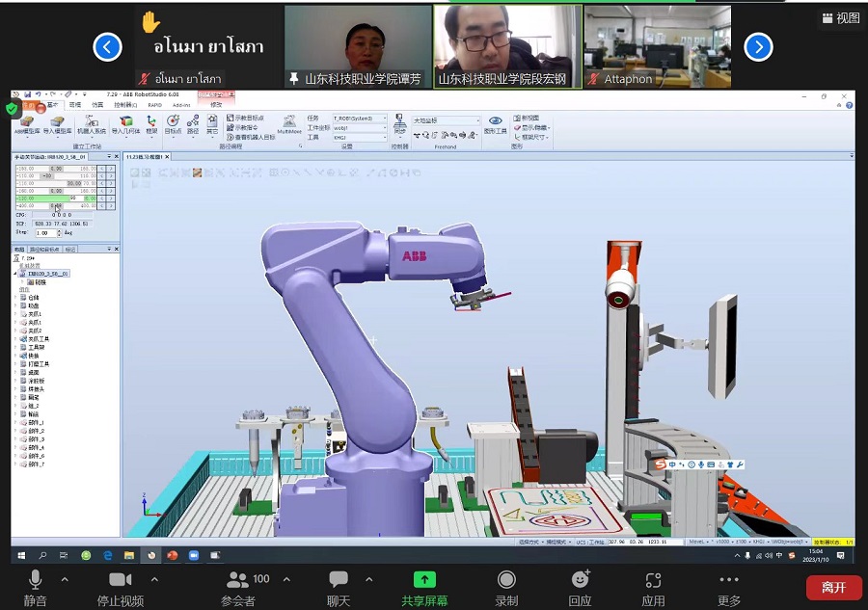
Task: Open the 机器人系统 robot system tool
Action: [x=92, y=125]
